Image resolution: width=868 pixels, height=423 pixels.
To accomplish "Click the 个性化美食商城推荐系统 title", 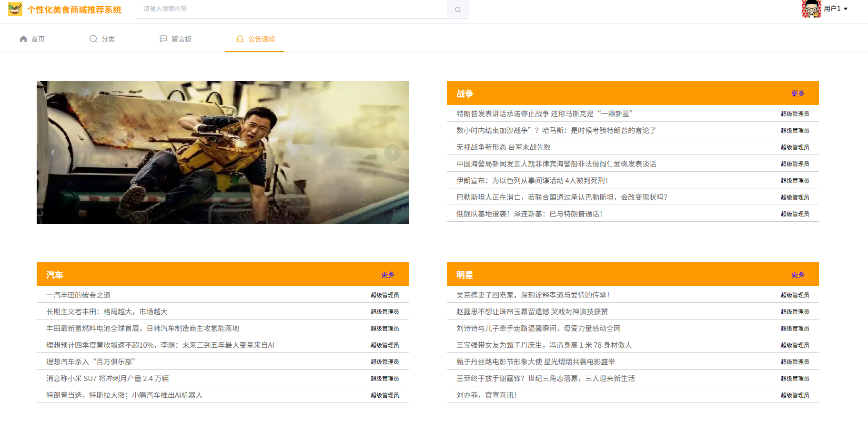I will pos(74,10).
